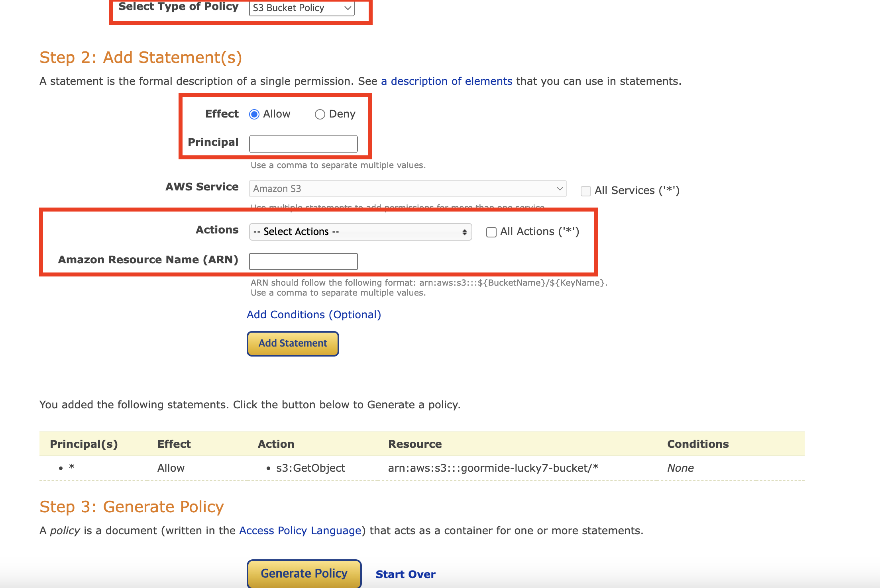Check the All Actions ('*') checkbox
The image size is (880, 588).
(x=491, y=232)
